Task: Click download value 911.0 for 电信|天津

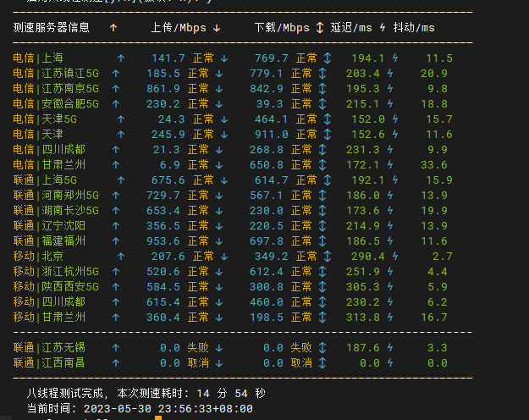Action: [x=271, y=135]
